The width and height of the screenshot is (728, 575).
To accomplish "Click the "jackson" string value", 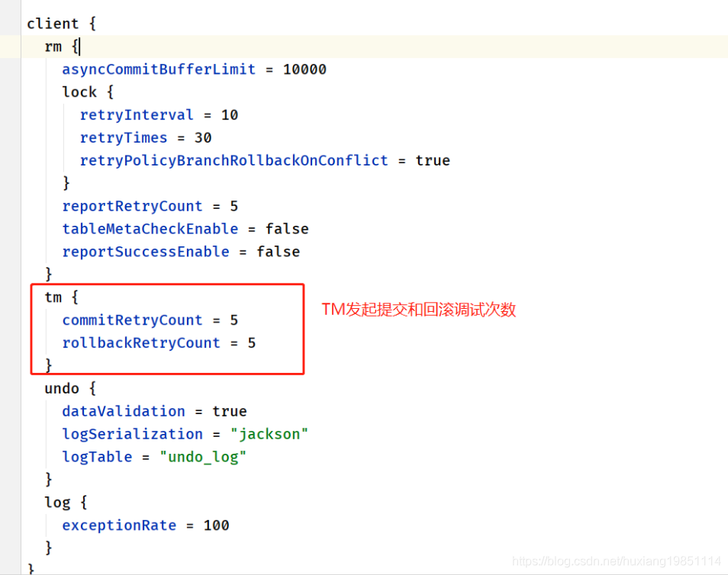I will (269, 433).
